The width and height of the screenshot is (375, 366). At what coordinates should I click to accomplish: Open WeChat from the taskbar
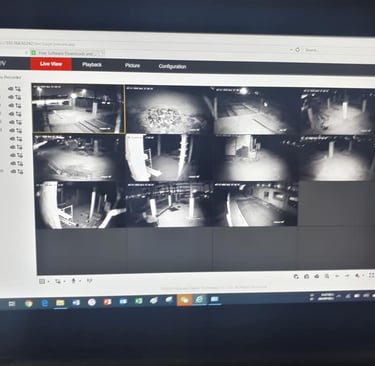click(x=184, y=300)
